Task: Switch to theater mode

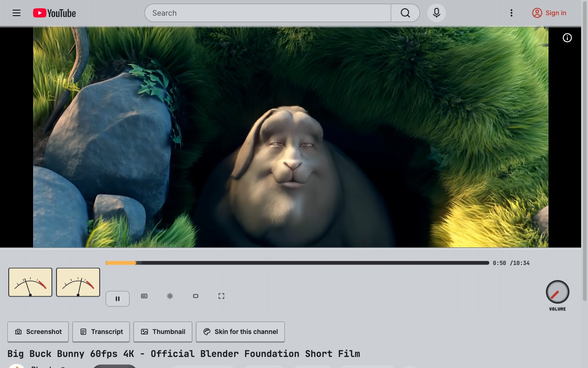Action: pyautogui.click(x=196, y=296)
